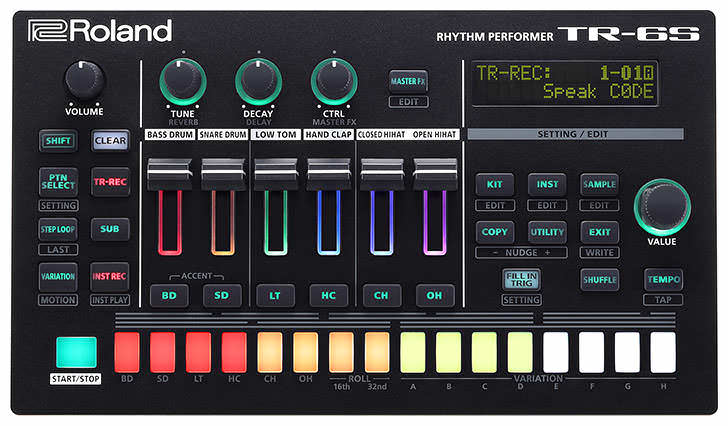Click the DECAY knob
This screenshot has width=728, height=426.
click(259, 82)
